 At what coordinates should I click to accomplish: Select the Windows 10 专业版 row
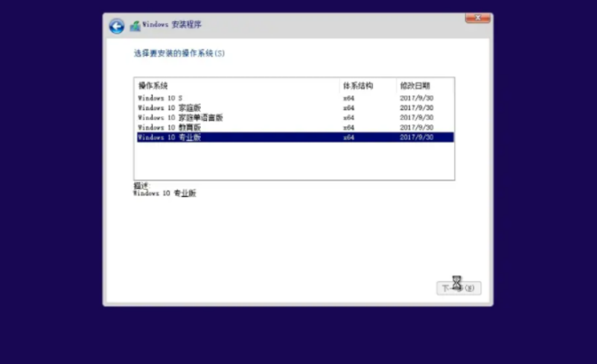[295, 137]
